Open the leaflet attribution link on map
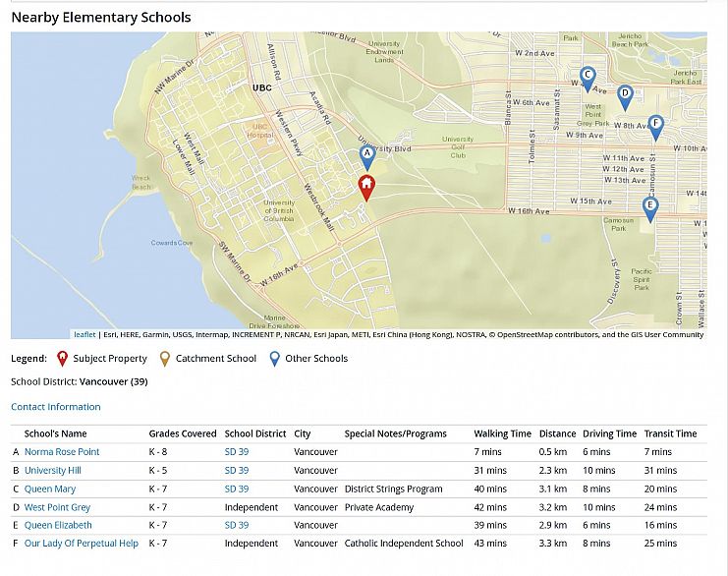 pyautogui.click(x=84, y=335)
